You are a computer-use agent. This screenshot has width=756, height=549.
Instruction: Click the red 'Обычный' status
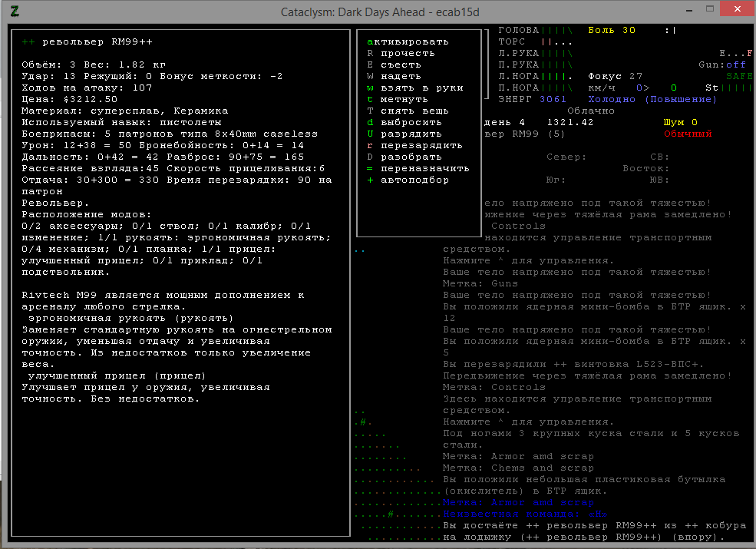pyautogui.click(x=688, y=134)
